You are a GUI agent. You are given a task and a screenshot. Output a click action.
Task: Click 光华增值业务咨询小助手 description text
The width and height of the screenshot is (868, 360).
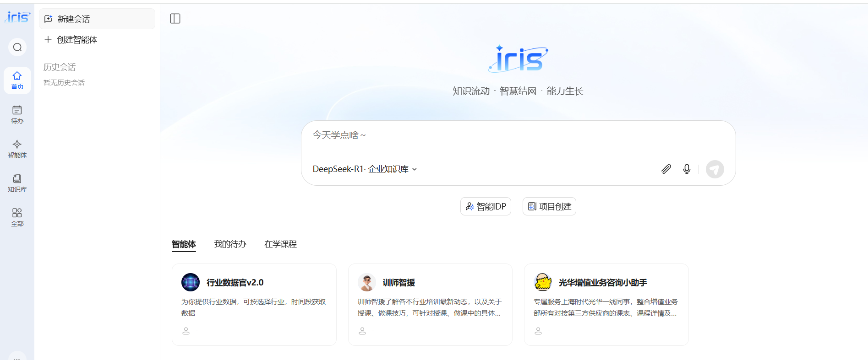(x=606, y=307)
